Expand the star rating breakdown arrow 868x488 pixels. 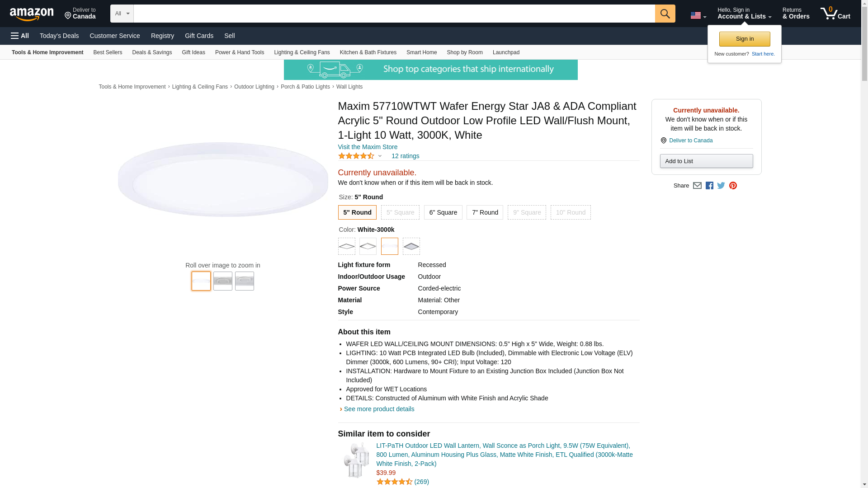(x=380, y=156)
